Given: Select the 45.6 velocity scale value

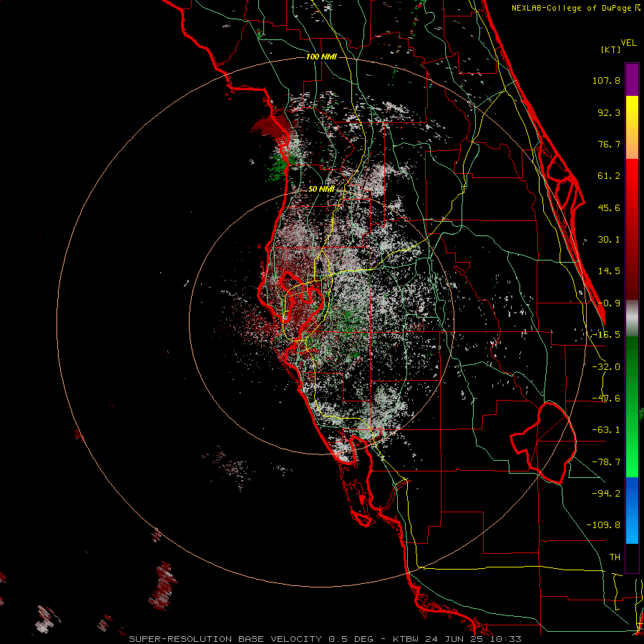Looking at the screenshot, I should point(609,208).
